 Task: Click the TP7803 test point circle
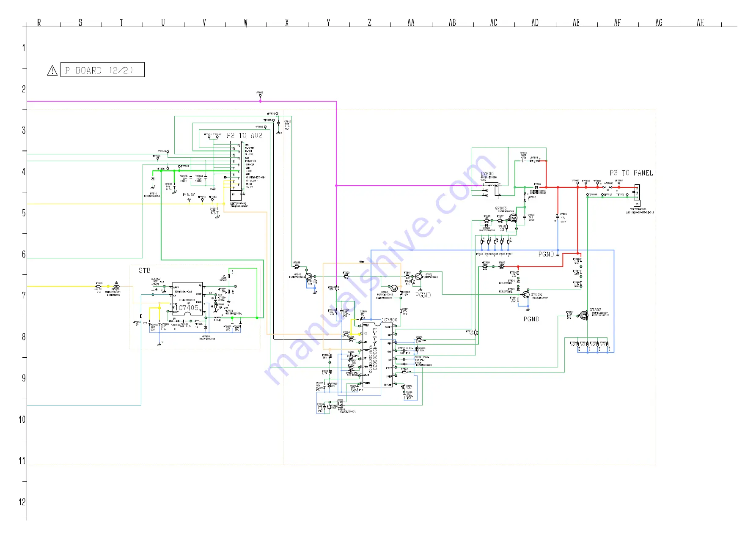260,96
